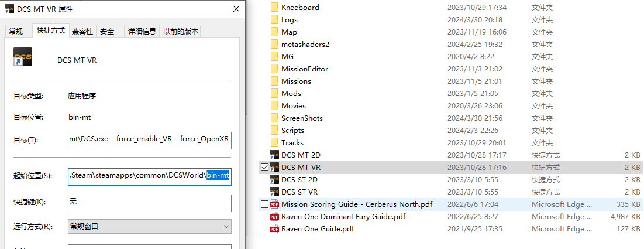Click the DCS ST VR shortcut icon
The image size is (644, 249).
click(274, 192)
